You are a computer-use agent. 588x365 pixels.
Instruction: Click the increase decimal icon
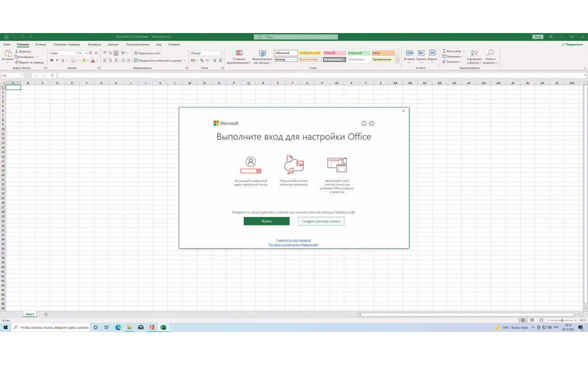click(x=214, y=60)
